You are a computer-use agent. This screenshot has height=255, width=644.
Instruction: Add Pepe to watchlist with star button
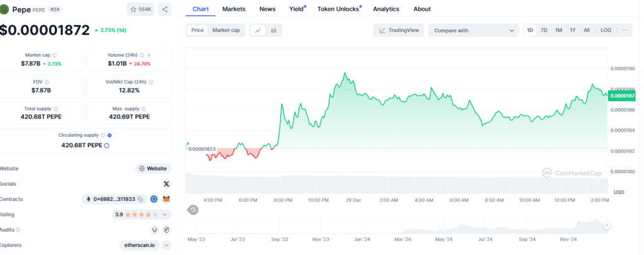point(140,9)
